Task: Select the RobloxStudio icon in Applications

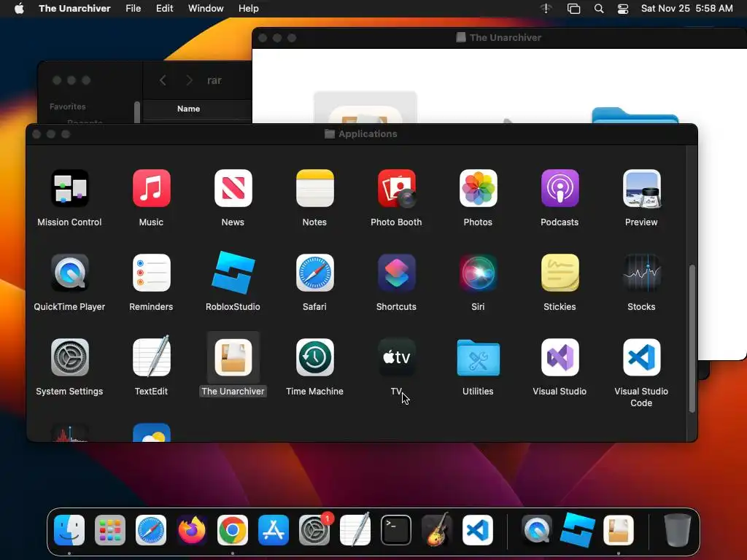Action: [x=233, y=273]
